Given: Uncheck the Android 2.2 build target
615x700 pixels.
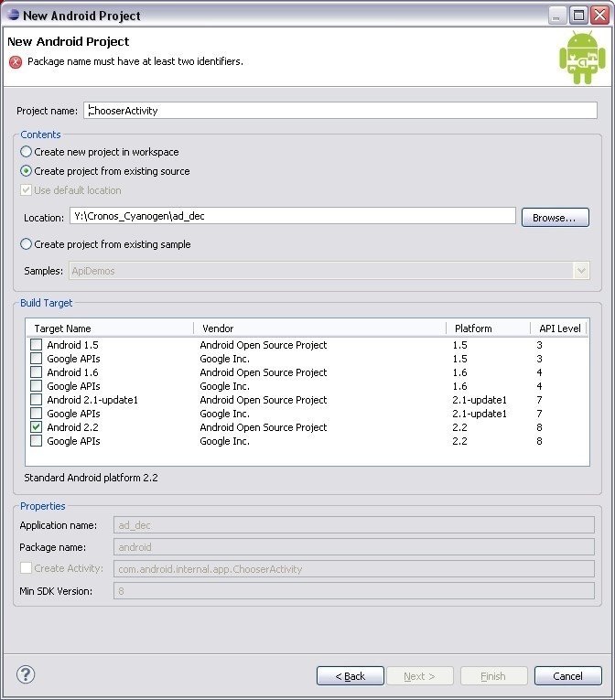Looking at the screenshot, I should pyautogui.click(x=37, y=427).
